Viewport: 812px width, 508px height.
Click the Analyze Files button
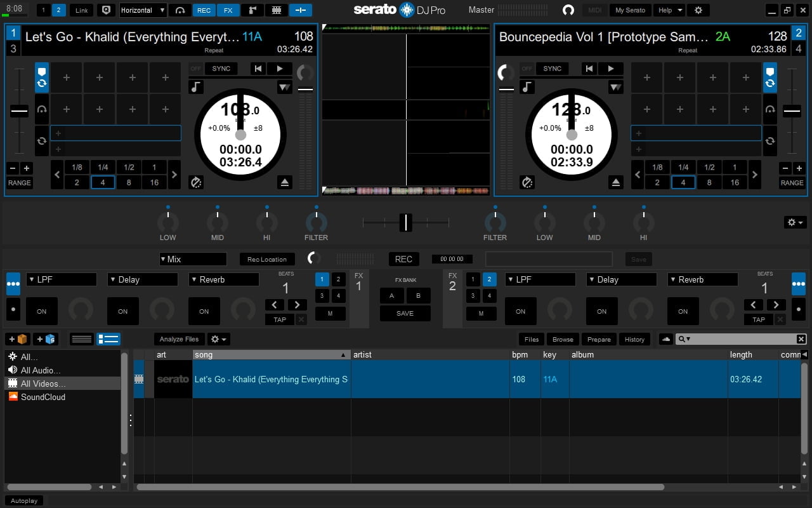[x=180, y=339]
